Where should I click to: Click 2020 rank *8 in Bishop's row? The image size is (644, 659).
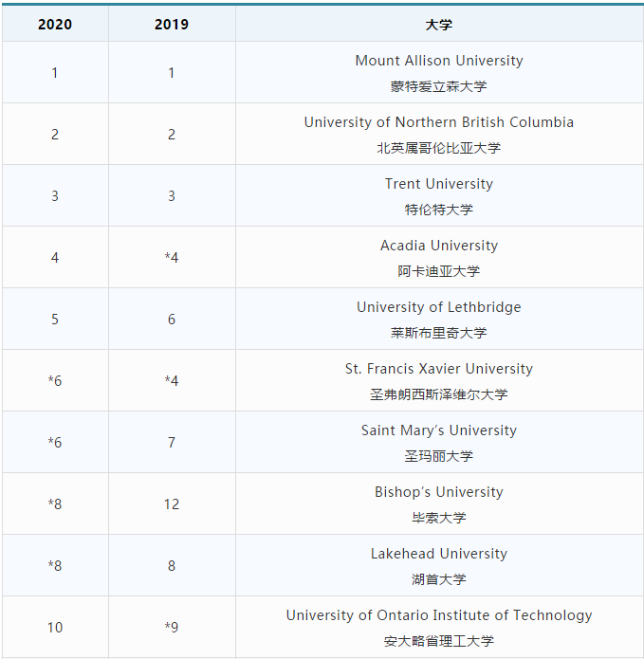click(55, 503)
